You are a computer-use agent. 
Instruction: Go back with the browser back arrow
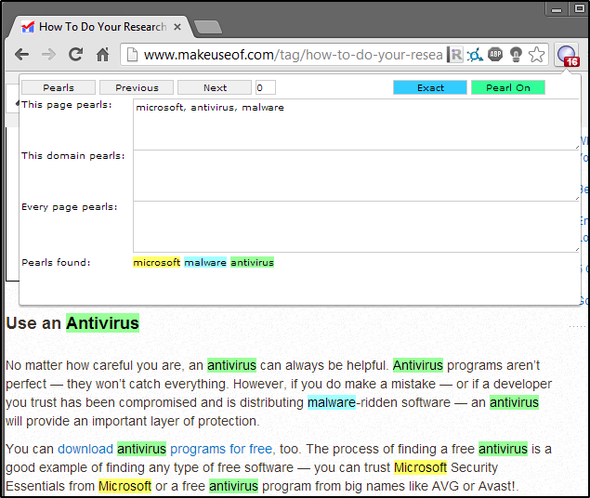click(x=22, y=55)
